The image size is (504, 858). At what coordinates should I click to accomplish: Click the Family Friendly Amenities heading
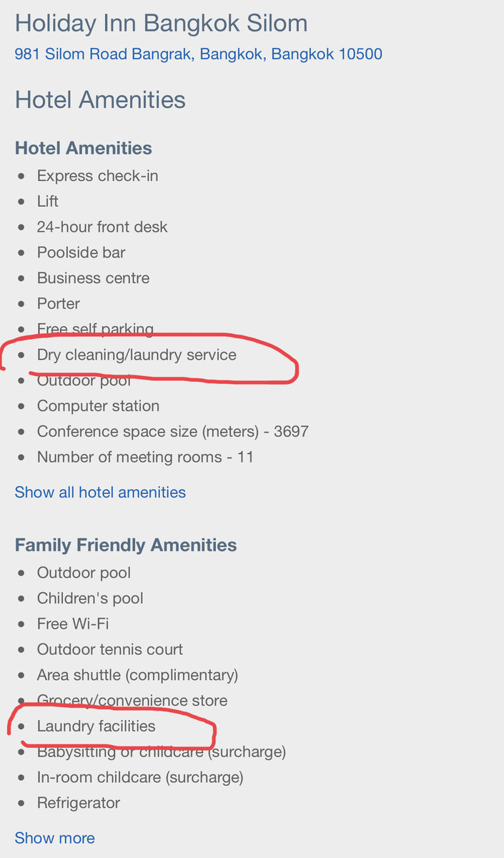(126, 545)
